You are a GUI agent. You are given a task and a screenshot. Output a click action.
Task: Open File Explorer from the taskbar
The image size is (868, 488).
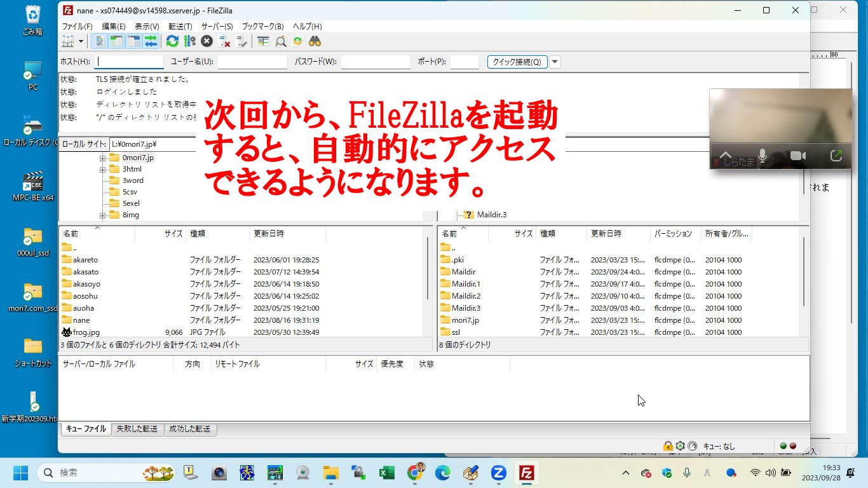[x=331, y=473]
